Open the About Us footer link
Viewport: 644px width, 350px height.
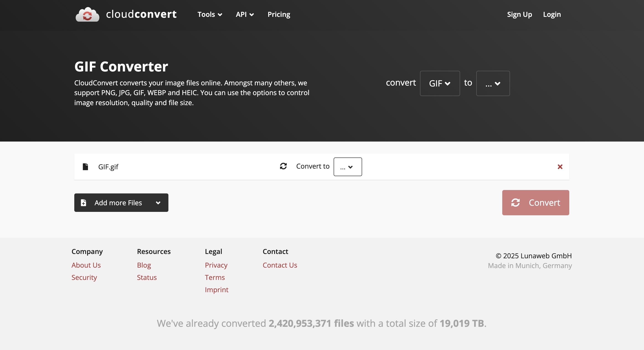tap(86, 265)
